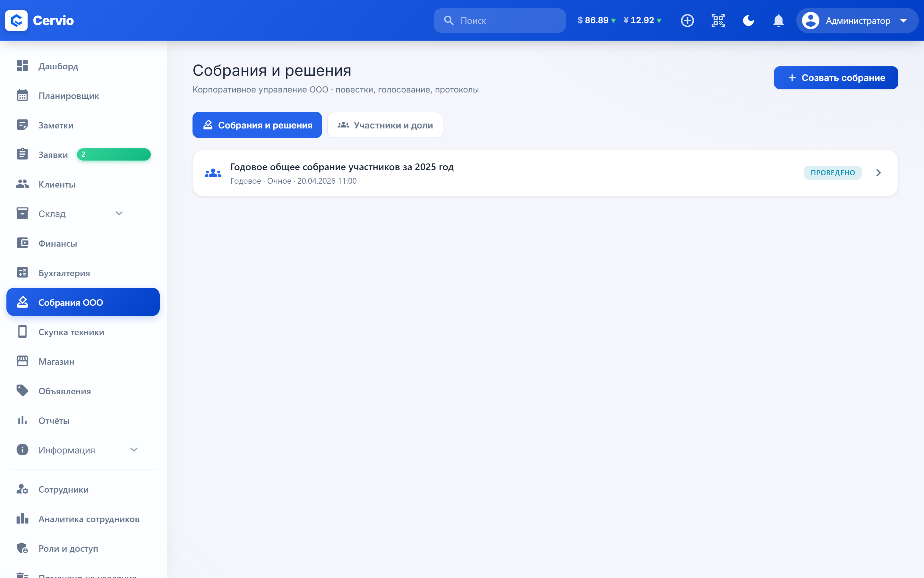The height and width of the screenshot is (578, 924).
Task: Click the green Заявки badge with 2
Action: (114, 154)
